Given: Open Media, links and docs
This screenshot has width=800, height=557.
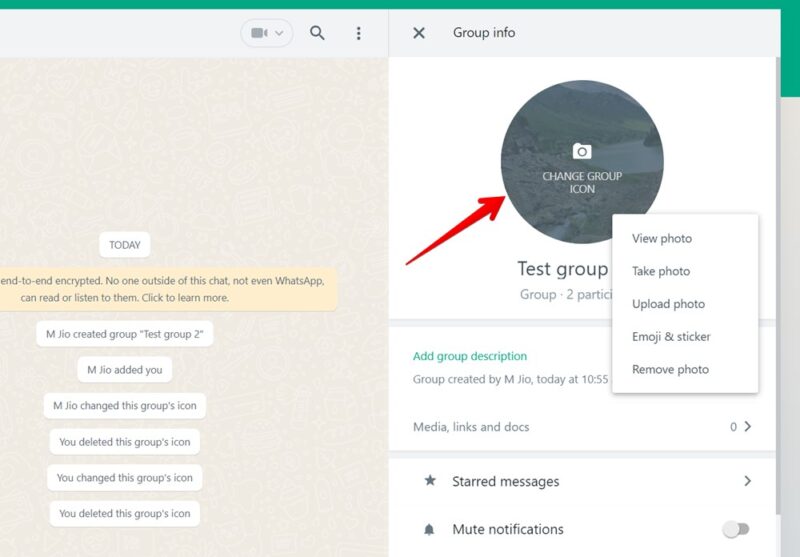Looking at the screenshot, I should point(582,426).
